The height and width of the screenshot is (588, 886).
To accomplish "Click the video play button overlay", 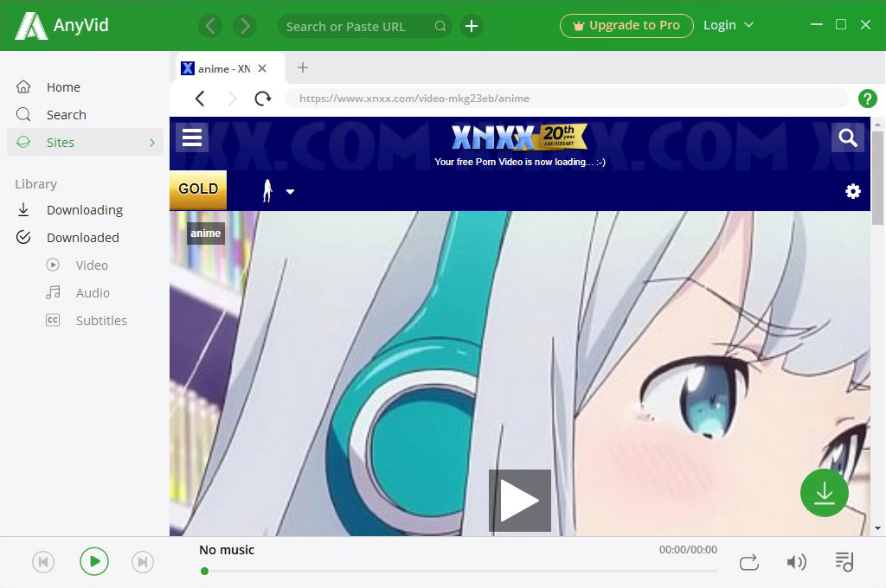I will click(x=520, y=501).
